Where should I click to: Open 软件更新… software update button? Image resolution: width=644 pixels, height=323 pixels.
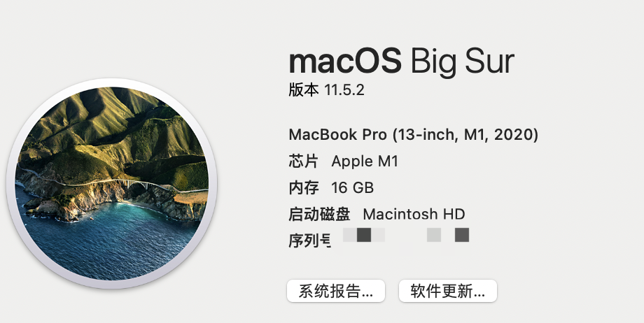point(448,291)
